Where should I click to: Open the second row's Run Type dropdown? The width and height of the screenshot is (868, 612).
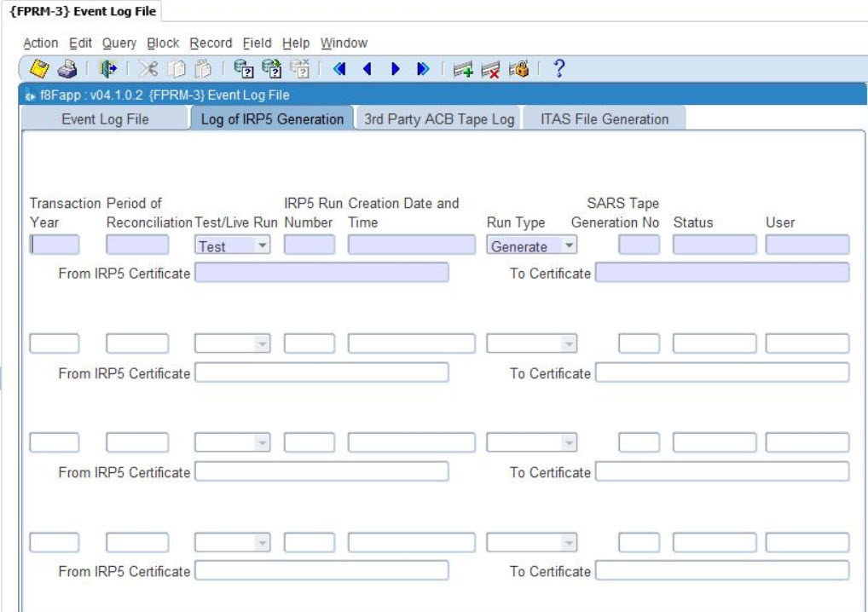click(x=569, y=344)
